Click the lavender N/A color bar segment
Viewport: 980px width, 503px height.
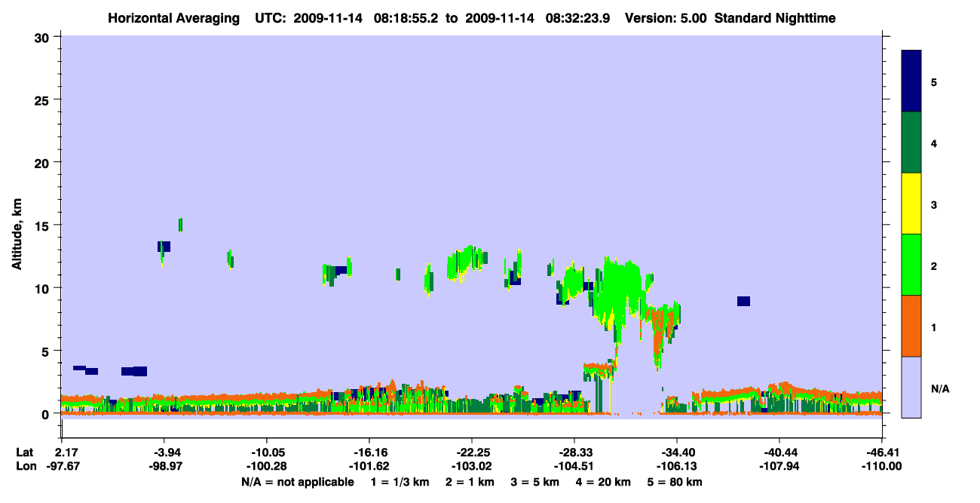911,387
